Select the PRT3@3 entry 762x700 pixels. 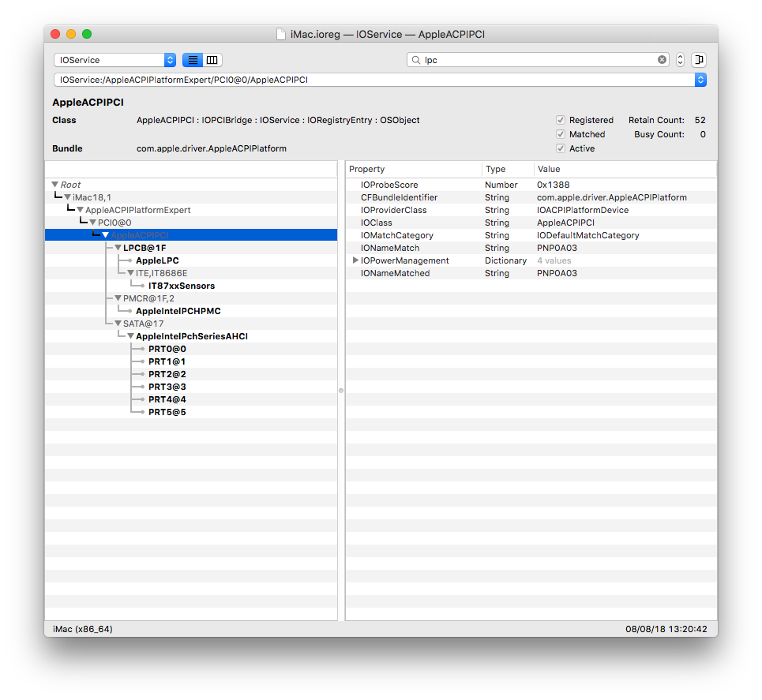click(167, 387)
